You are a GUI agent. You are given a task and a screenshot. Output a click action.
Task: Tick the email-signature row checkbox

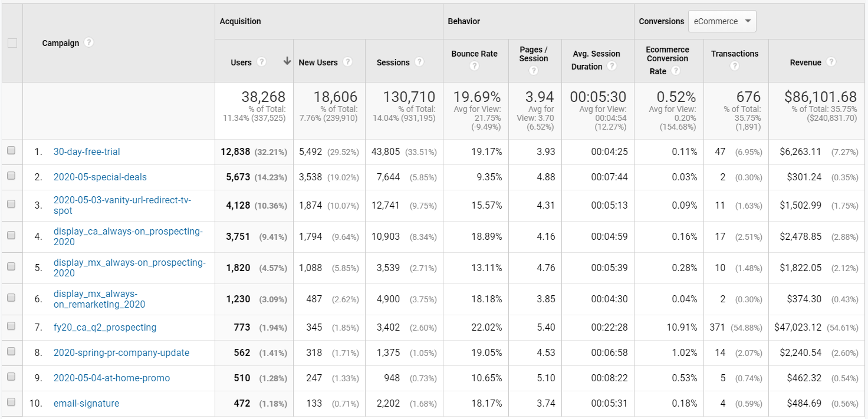[11, 402]
